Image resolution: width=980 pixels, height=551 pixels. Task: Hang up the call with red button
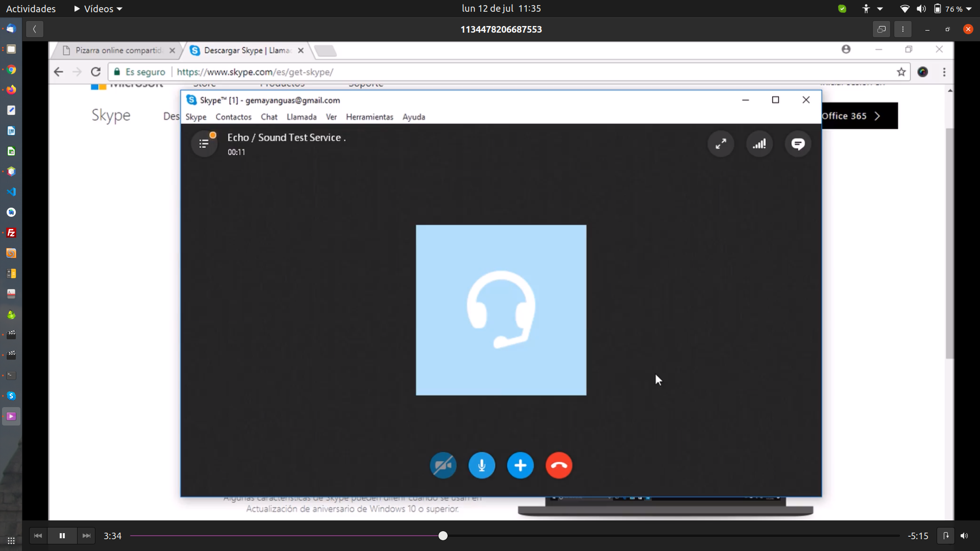point(559,465)
